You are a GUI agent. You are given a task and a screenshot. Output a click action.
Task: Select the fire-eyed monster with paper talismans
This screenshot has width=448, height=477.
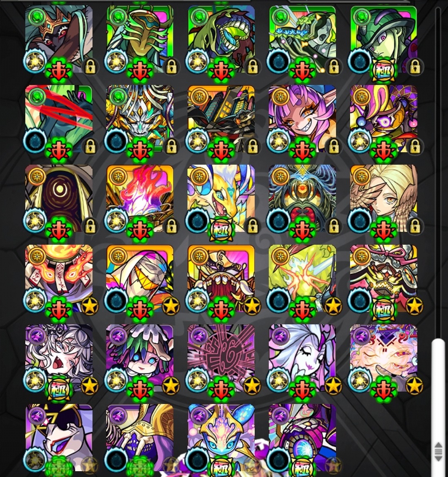click(x=59, y=278)
